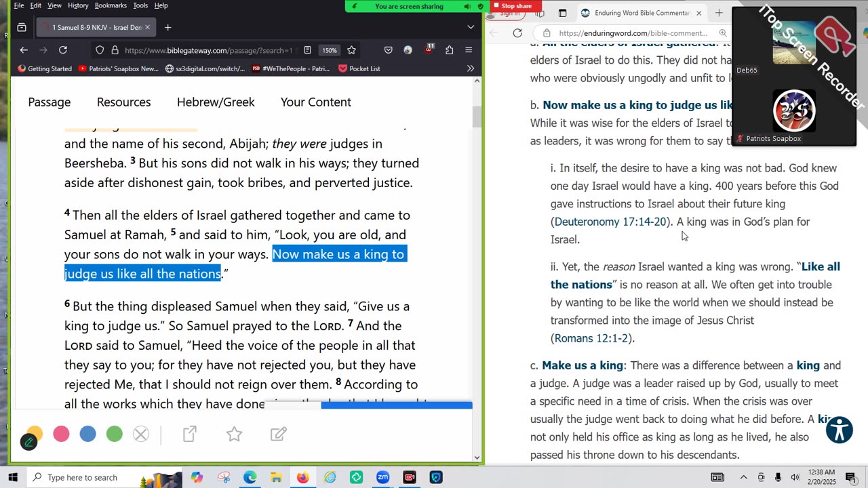868x488 pixels.
Task: Select the Resources tab
Action: (123, 102)
